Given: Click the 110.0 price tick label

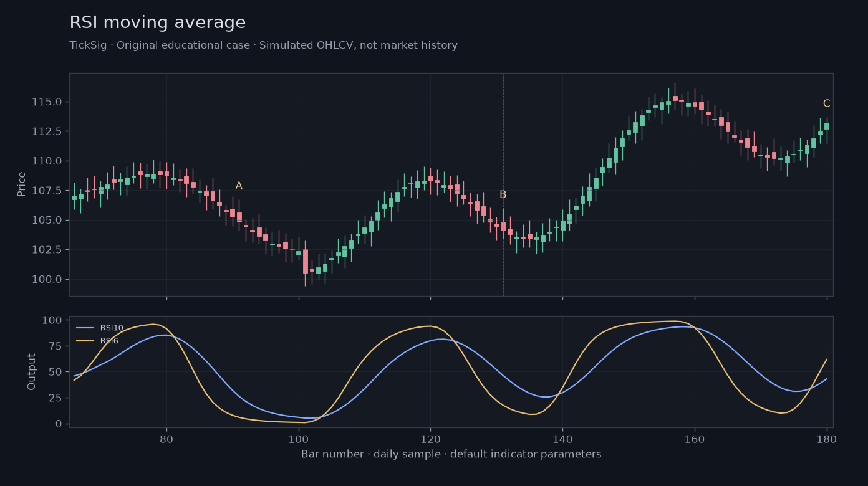Looking at the screenshot, I should click(x=47, y=161).
